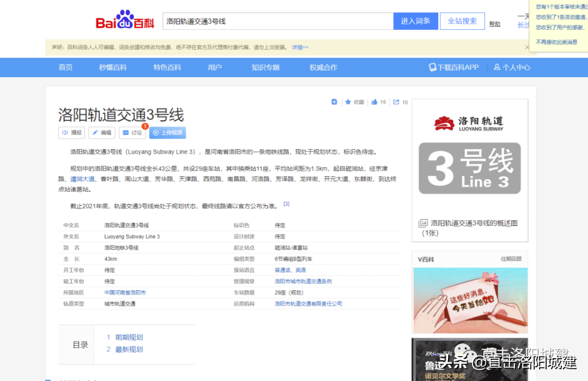
Task: Go to 首页 in the navigation bar
Action: tap(66, 67)
